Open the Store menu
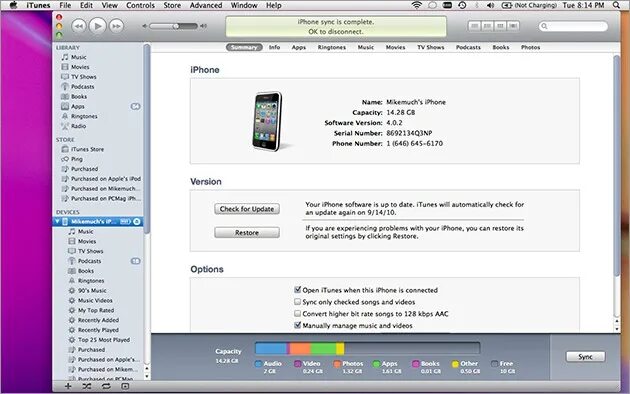The height and width of the screenshot is (394, 630). coord(172,5)
